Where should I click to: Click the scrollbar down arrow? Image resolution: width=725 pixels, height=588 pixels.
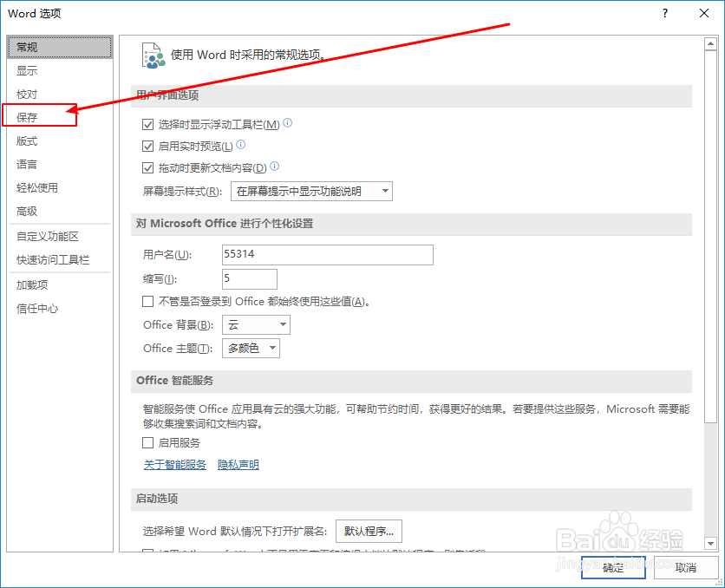click(x=710, y=543)
